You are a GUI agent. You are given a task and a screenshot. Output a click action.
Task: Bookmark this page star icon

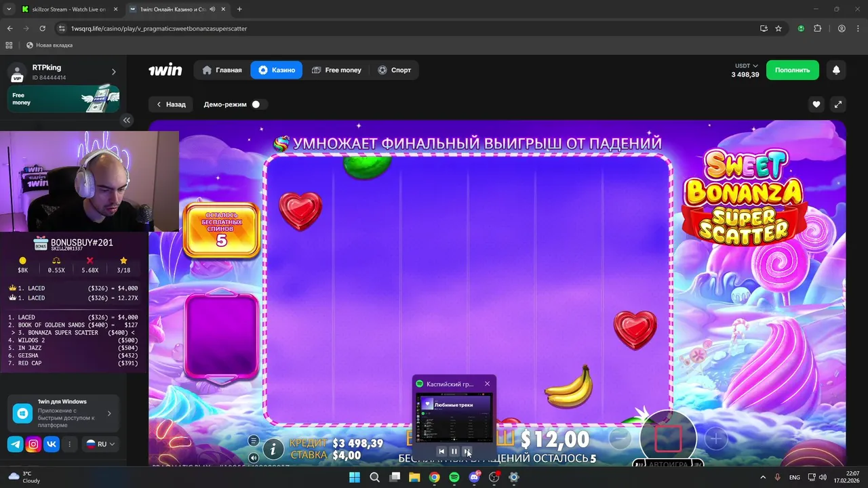pyautogui.click(x=778, y=28)
